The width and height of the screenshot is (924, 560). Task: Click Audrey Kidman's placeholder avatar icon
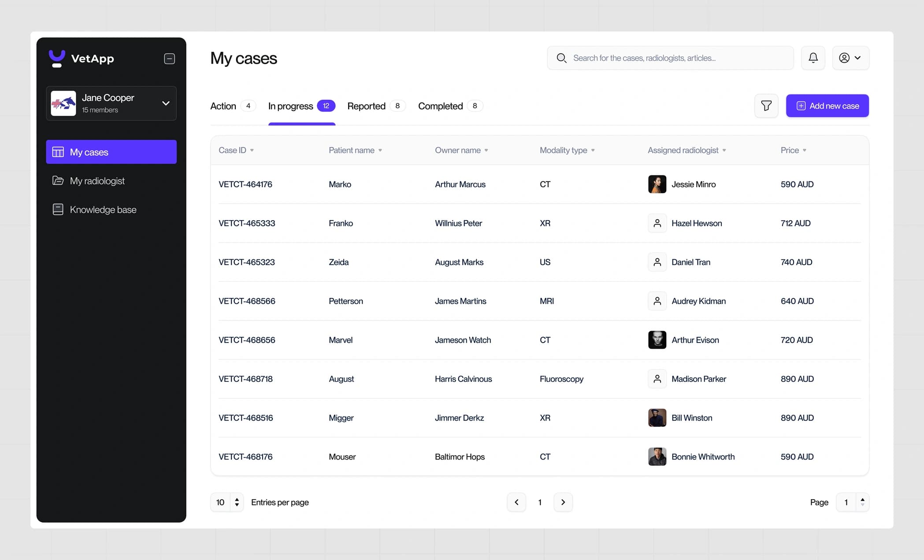click(x=657, y=301)
